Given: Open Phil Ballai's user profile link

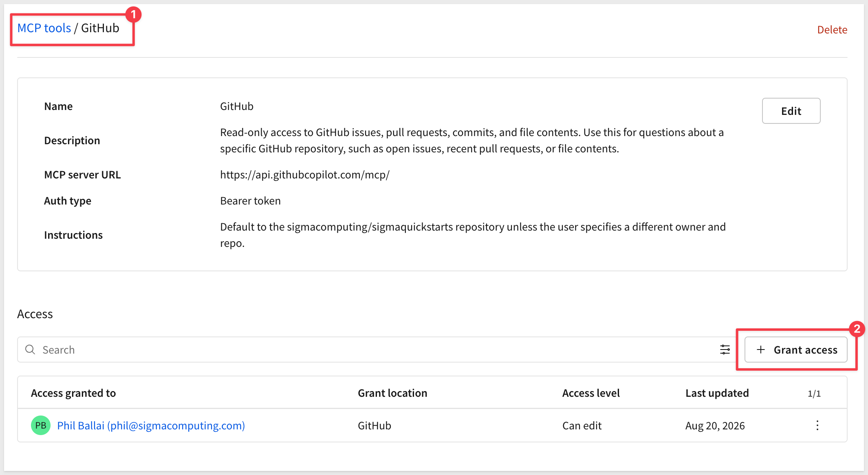Looking at the screenshot, I should [151, 425].
